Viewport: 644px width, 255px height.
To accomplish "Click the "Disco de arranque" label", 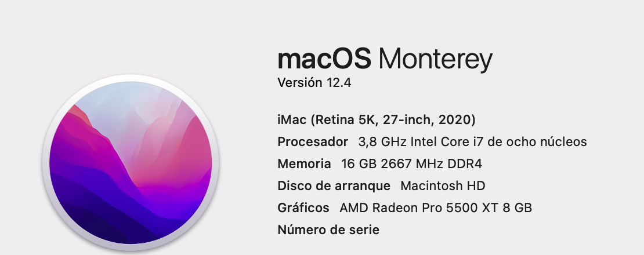I will pos(334,186).
